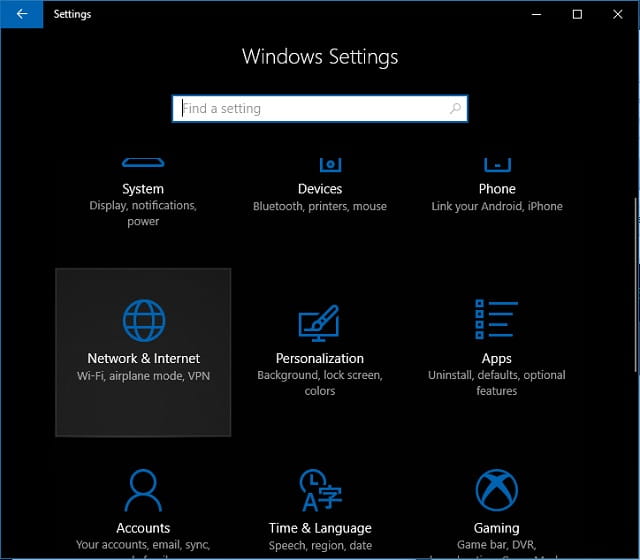This screenshot has height=560, width=640.
Task: Click the Apps list icon
Action: click(x=496, y=319)
